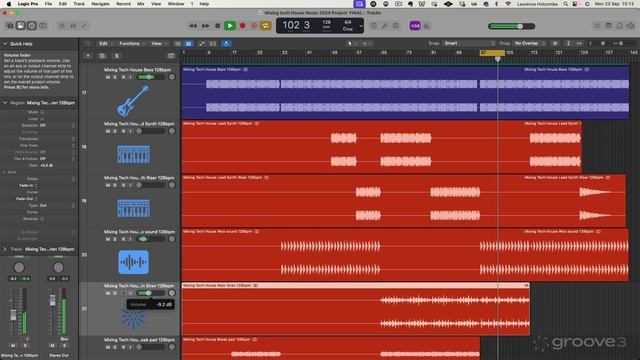Viewport: 640px width, 360px height.
Task: Open the Tracks area Edit menu
Action: point(106,43)
